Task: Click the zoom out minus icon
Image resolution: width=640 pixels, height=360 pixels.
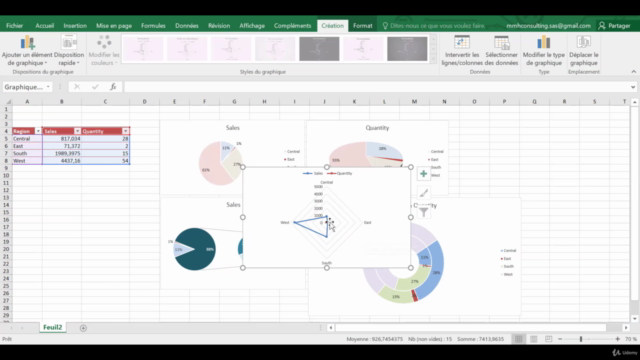Action: [x=560, y=339]
